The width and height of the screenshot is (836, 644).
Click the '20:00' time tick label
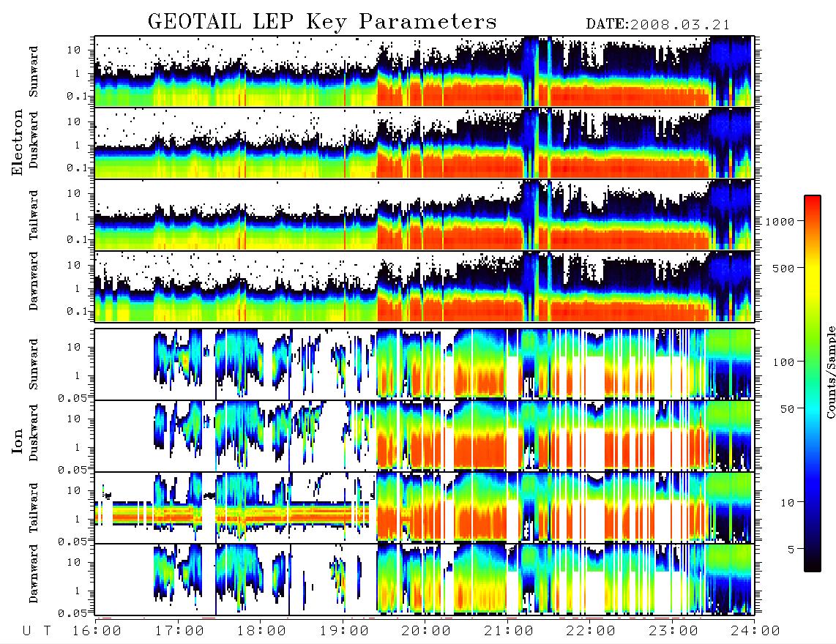pyautogui.click(x=426, y=632)
